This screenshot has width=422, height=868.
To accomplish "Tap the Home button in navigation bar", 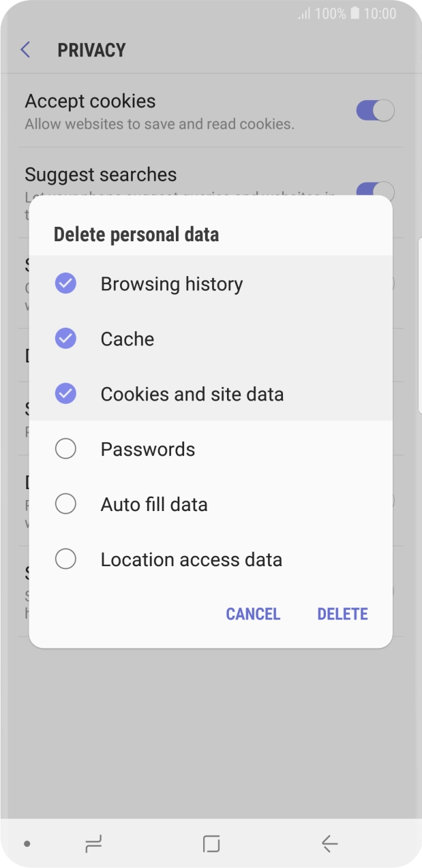I will [211, 843].
